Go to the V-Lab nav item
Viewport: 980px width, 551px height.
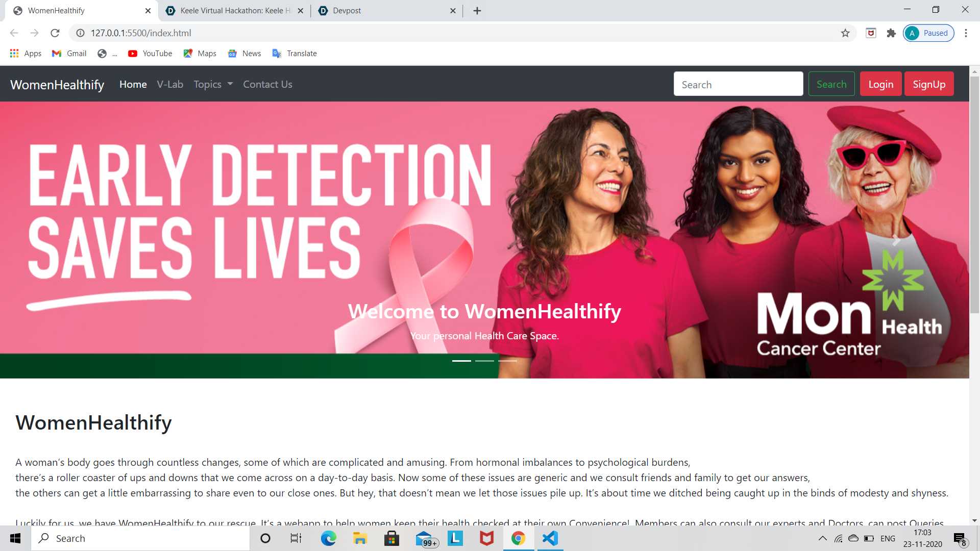pos(170,85)
